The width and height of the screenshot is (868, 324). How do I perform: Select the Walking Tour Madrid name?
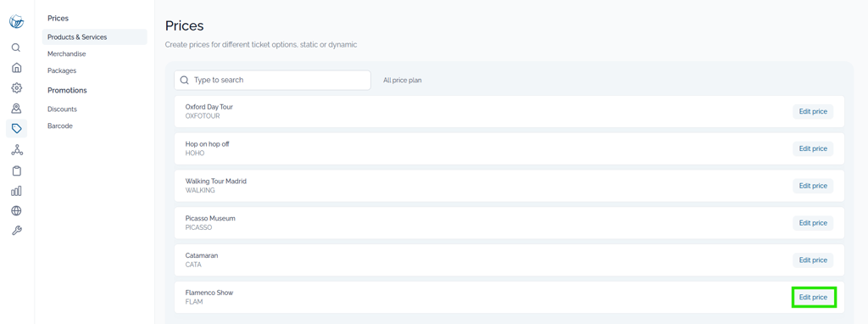point(216,182)
